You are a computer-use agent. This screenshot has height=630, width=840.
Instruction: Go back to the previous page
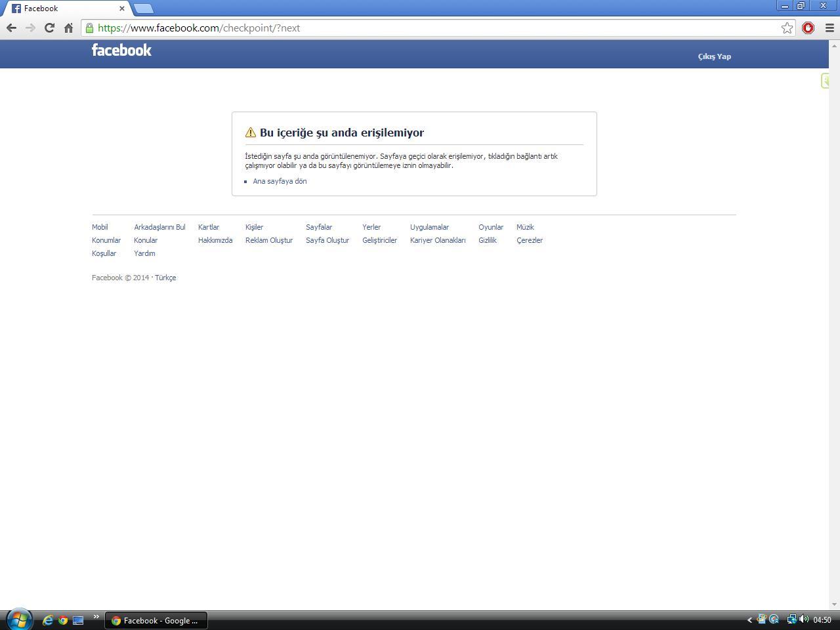pos(11,28)
